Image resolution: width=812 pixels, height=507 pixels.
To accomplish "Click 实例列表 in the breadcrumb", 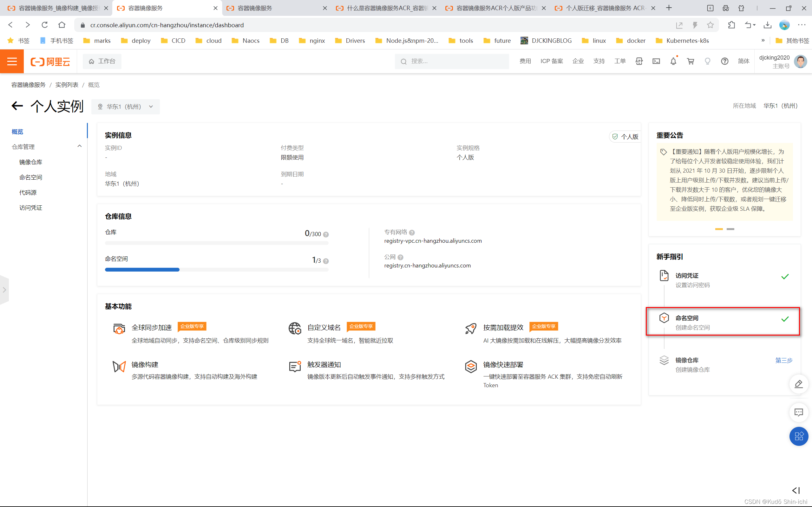I will 67,85.
